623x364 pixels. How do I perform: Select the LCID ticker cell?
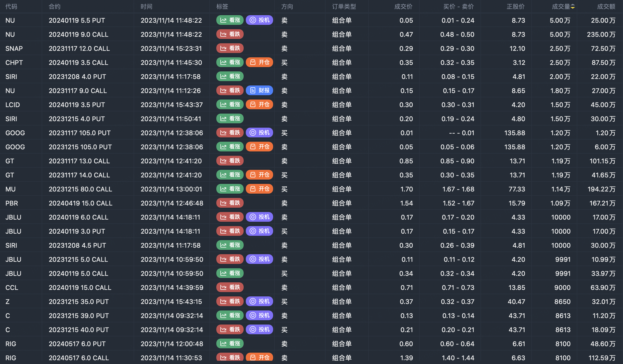point(13,105)
